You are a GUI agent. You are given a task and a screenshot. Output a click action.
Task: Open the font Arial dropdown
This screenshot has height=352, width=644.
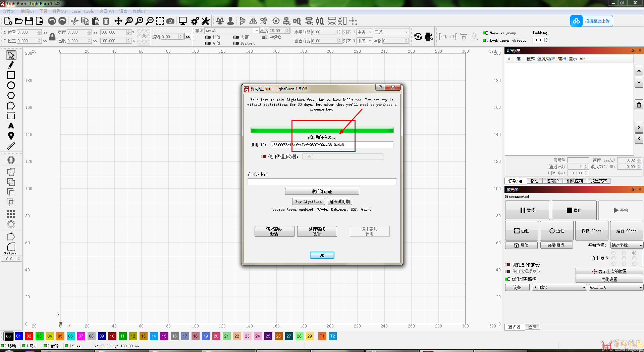click(232, 31)
